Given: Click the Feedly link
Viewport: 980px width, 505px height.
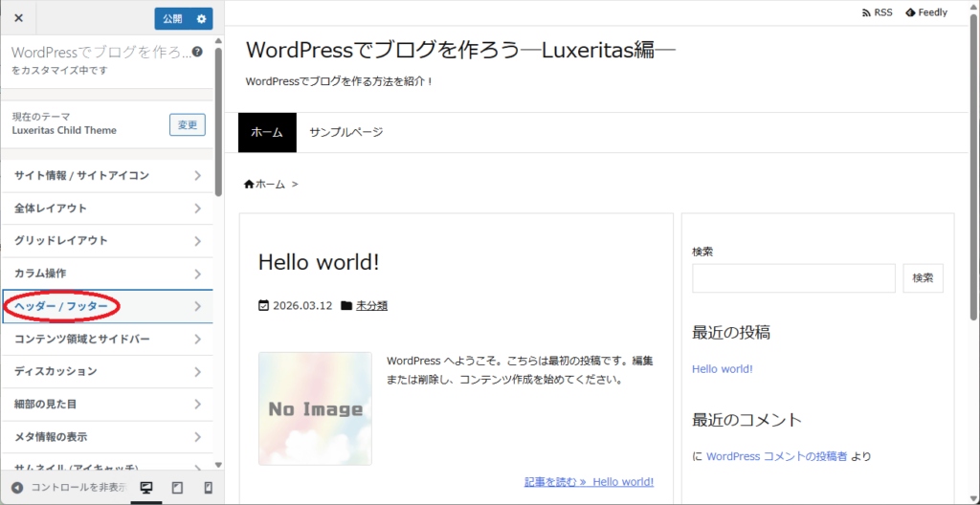Looking at the screenshot, I should [x=926, y=12].
